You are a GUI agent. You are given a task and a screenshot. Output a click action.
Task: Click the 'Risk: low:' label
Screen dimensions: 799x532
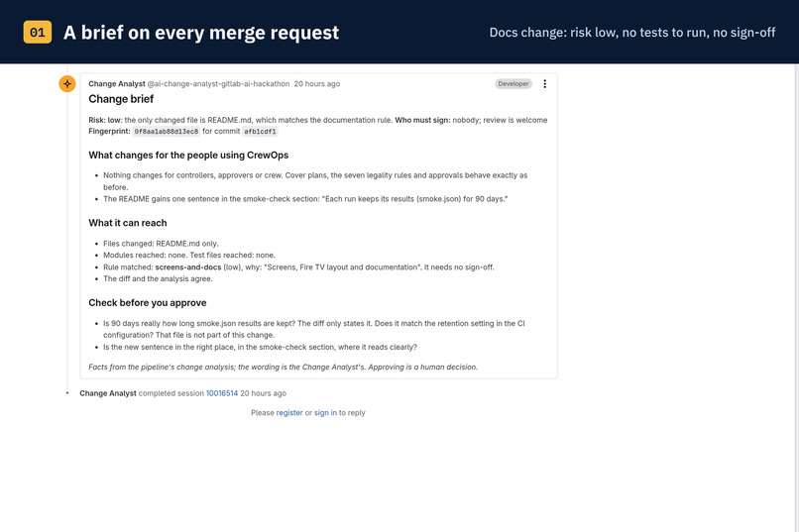(x=105, y=120)
